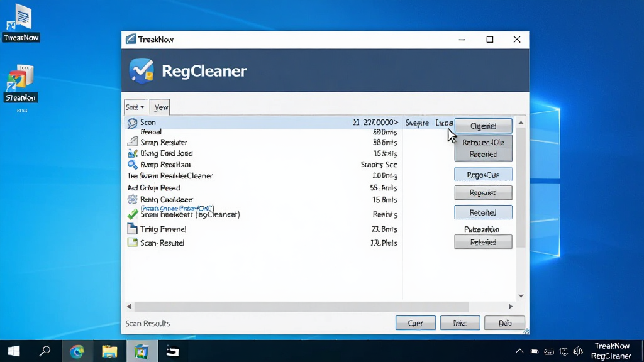Click the Staoirs Sce value
The image size is (644, 362).
379,165
